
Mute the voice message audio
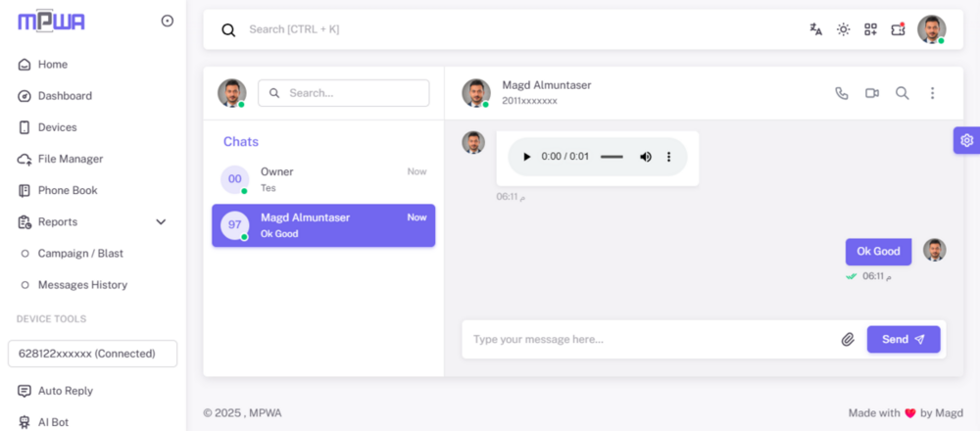(646, 157)
